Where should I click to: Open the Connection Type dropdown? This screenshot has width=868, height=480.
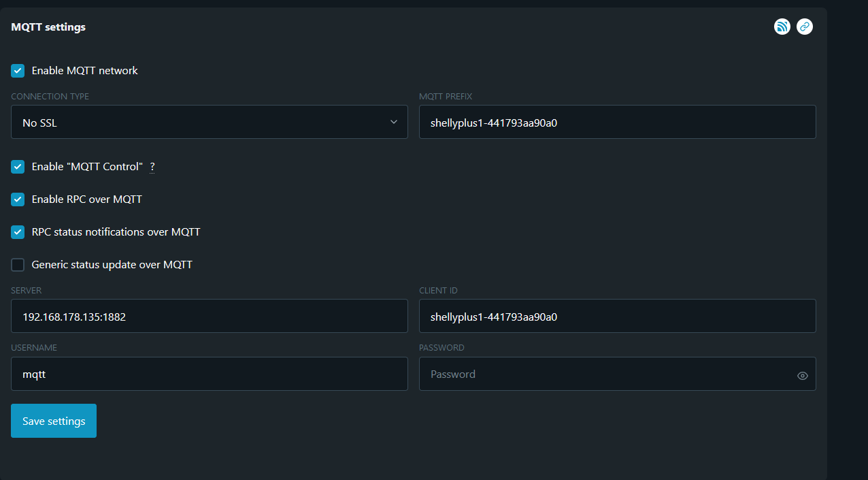209,122
